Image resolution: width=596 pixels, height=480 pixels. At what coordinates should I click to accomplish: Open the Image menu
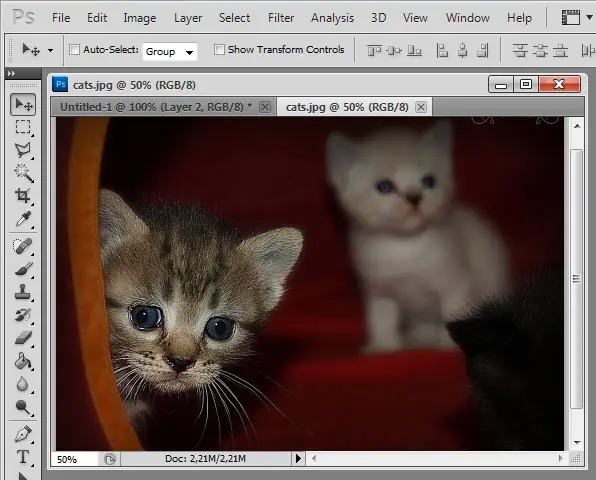click(x=139, y=18)
